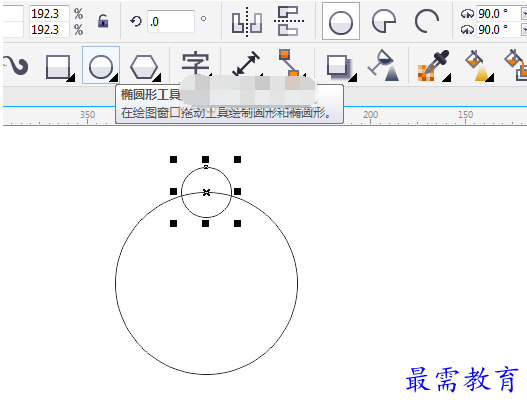Image resolution: width=527 pixels, height=411 pixels.
Task: Click the middle-right selection handle
Action: [x=237, y=192]
